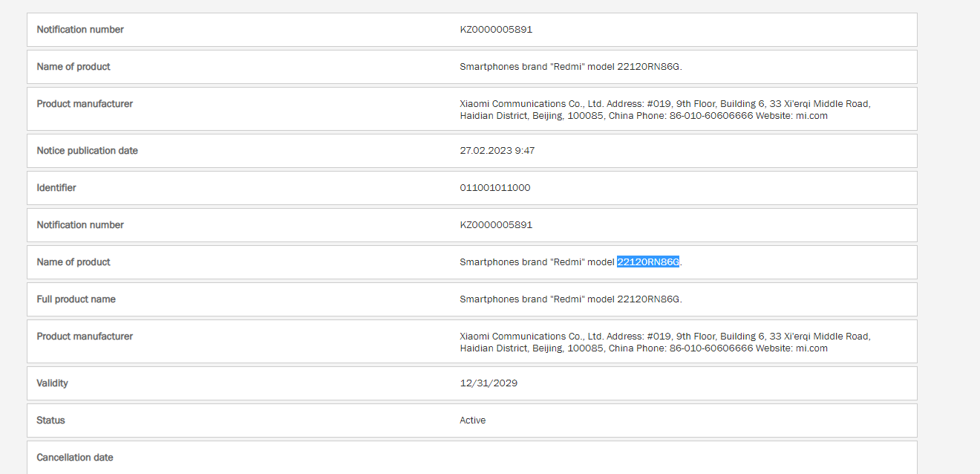Select the Identifier label cell

pyautogui.click(x=56, y=187)
